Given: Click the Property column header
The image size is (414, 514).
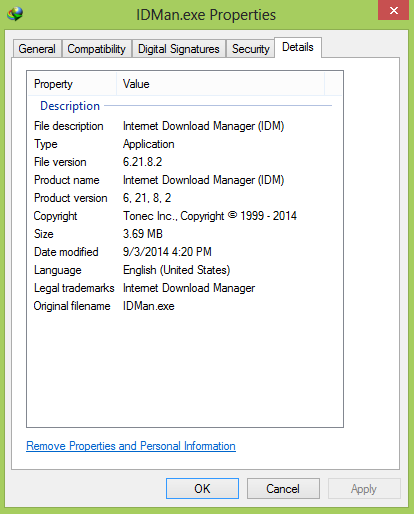Looking at the screenshot, I should pos(72,84).
